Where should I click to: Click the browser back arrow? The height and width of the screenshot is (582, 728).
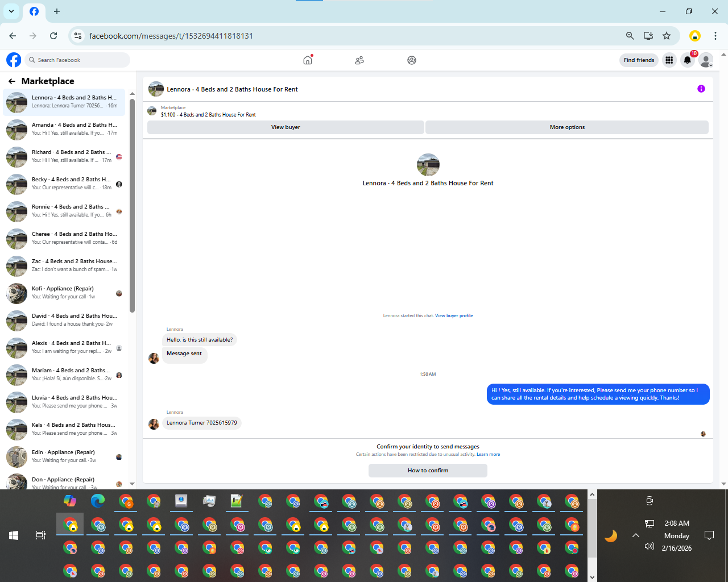point(13,36)
